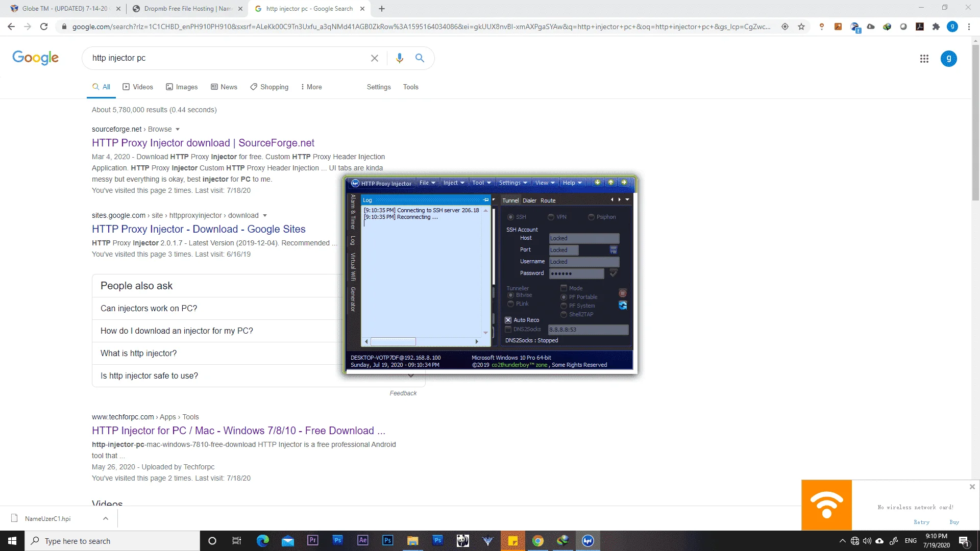Viewport: 980px width, 551px height.
Task: Click Buy in the wireless popup
Action: (954, 522)
